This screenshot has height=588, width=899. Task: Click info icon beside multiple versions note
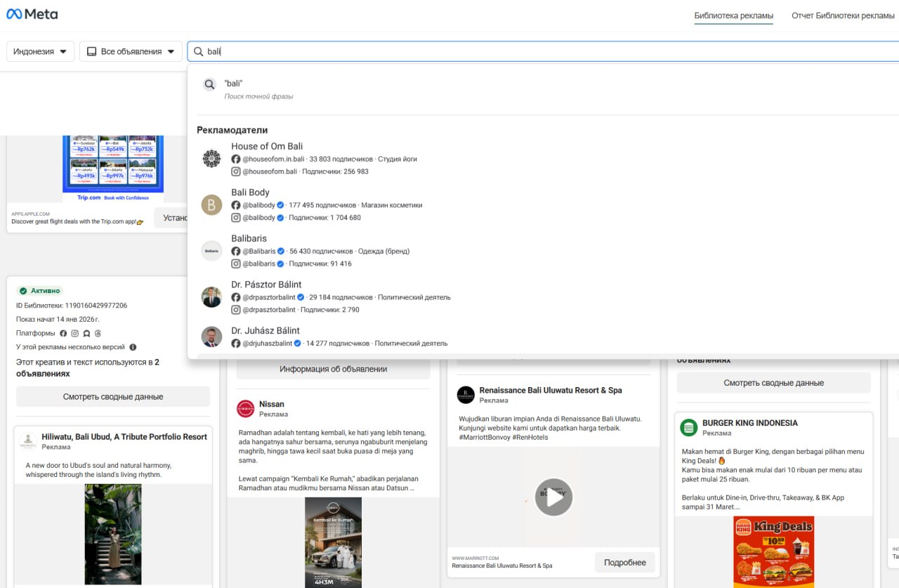point(133,347)
